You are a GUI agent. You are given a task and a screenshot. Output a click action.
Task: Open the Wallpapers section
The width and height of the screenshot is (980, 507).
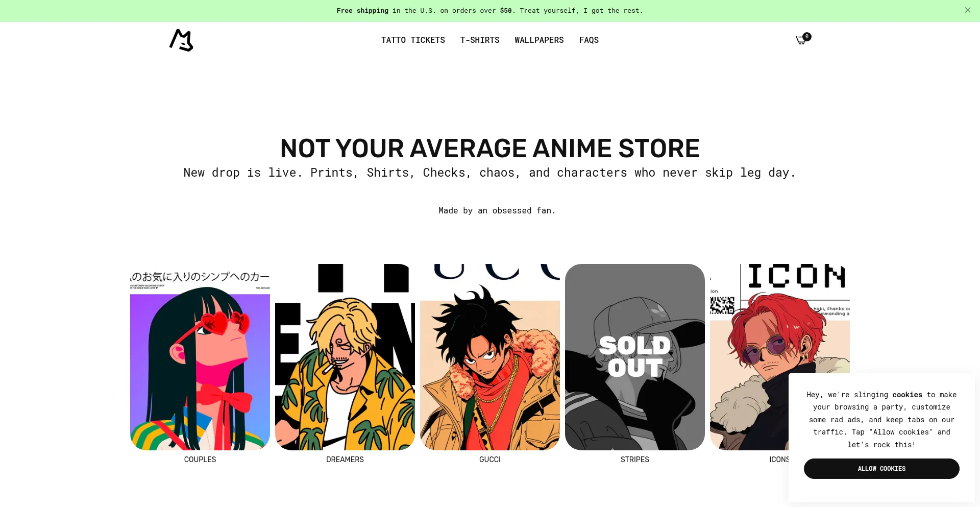click(539, 40)
